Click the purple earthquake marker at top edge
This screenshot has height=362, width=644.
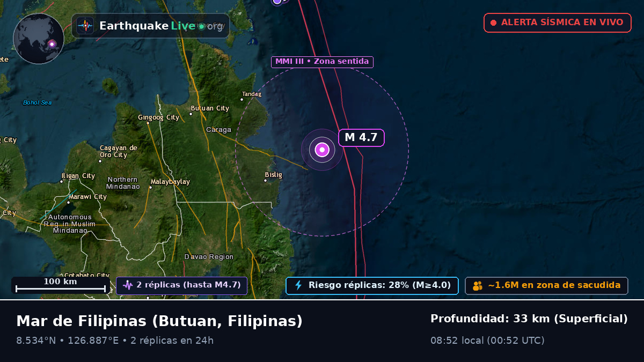point(277,1)
